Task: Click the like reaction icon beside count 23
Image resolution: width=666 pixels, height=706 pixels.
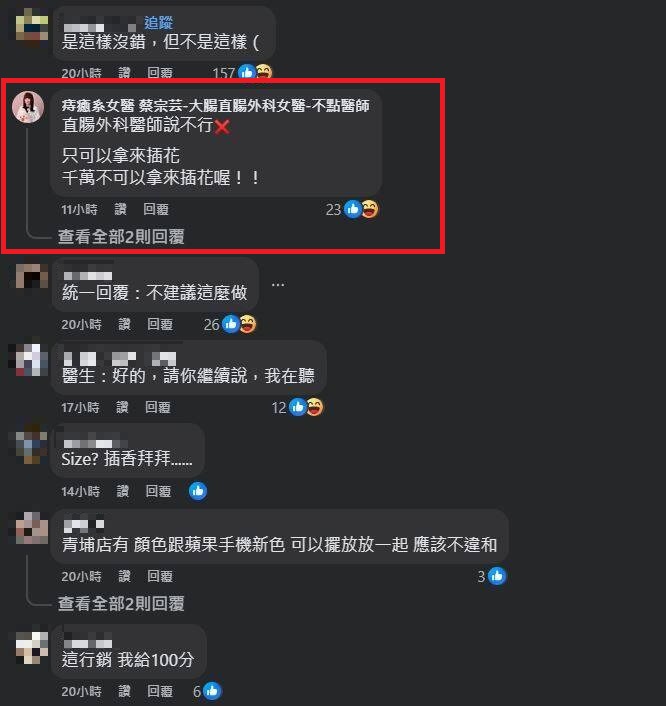Action: (353, 209)
